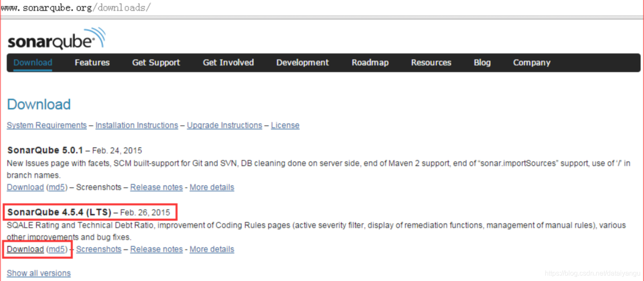Click the 'New Issues page with facets' description
644x281 pixels.
tap(319, 169)
